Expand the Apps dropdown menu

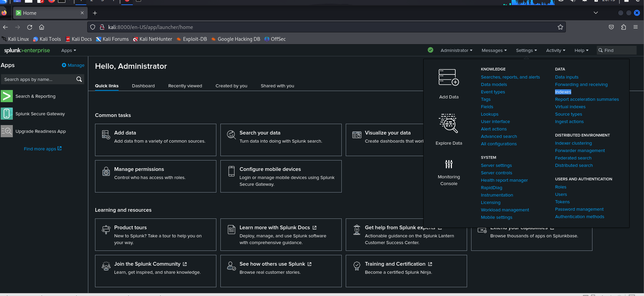click(69, 50)
